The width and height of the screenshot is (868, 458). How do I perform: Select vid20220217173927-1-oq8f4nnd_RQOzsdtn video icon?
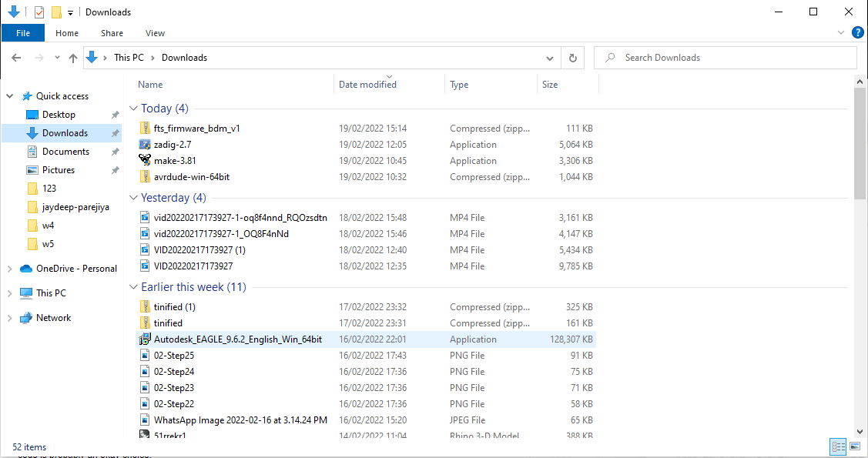pos(145,217)
